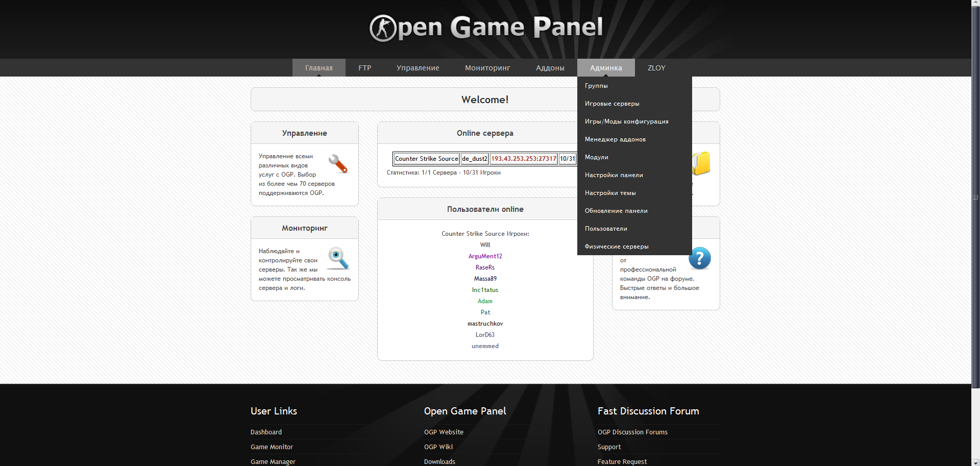Open the OGP Discussion Forums link

[632, 432]
